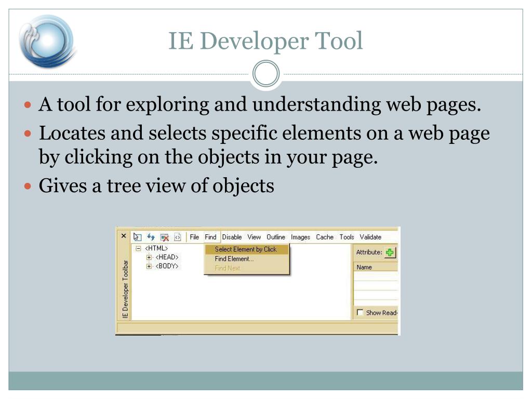
Task: Select the <HTML> element in tree
Action: coord(156,248)
